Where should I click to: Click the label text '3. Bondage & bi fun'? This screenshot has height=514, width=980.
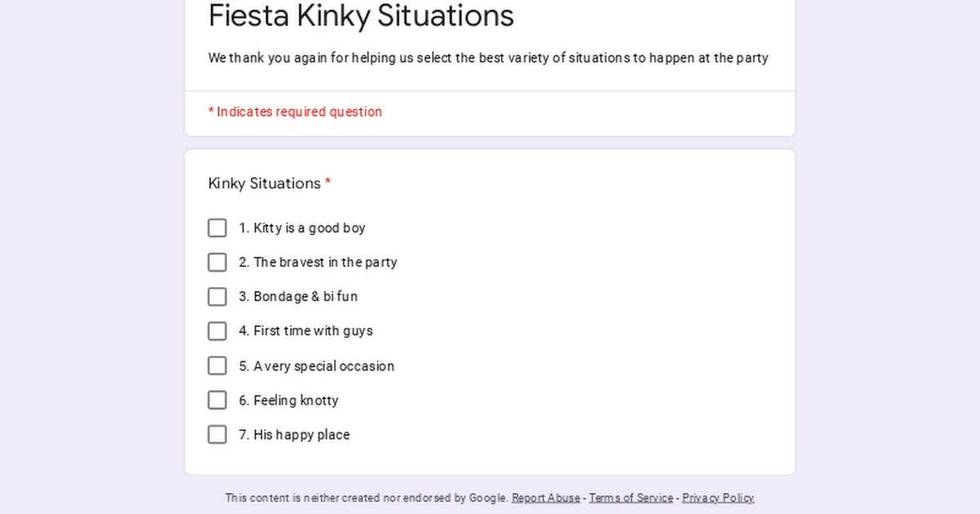coord(298,296)
